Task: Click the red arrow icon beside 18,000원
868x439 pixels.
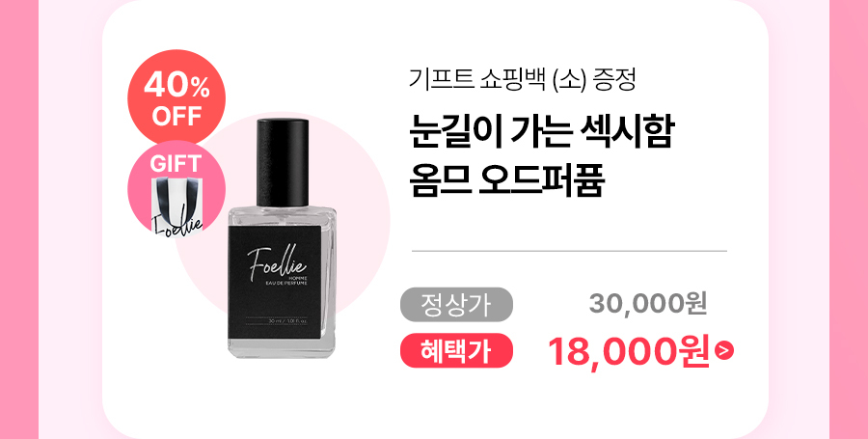Action: (x=724, y=351)
